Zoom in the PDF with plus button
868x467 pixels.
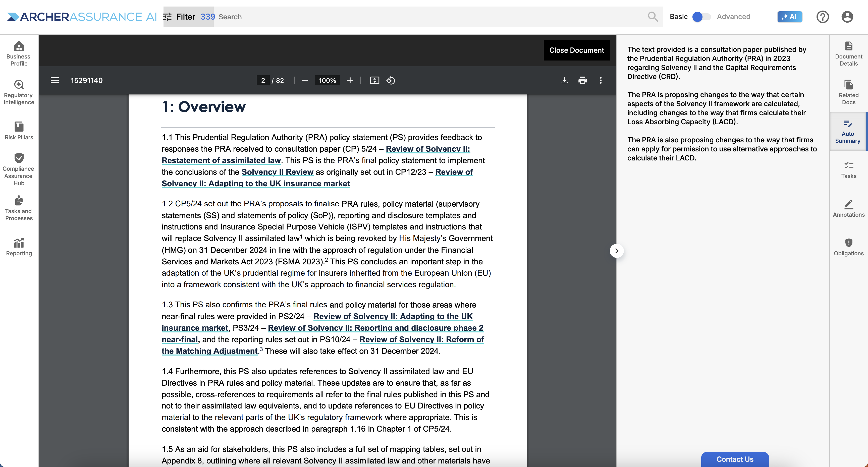350,80
